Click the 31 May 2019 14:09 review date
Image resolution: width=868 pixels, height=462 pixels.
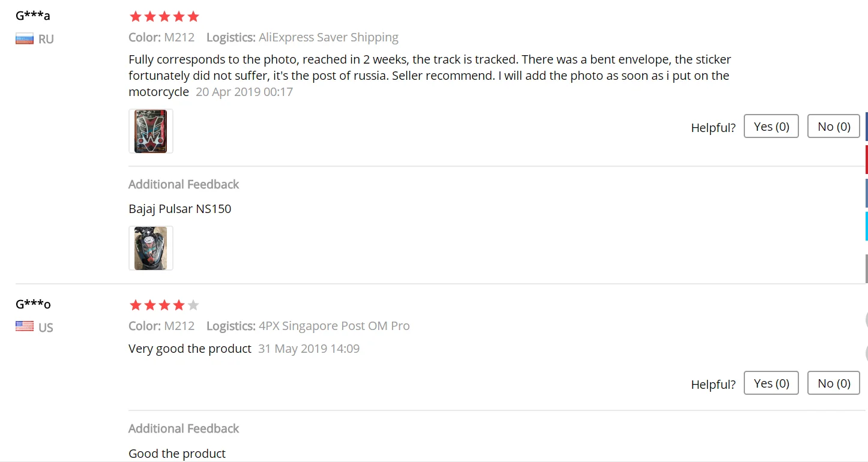click(x=309, y=349)
